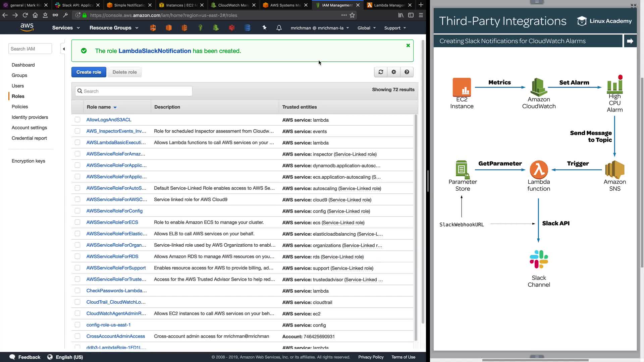Dismiss the role created success banner
Viewport: 644px width, 362px height.
[x=408, y=46]
